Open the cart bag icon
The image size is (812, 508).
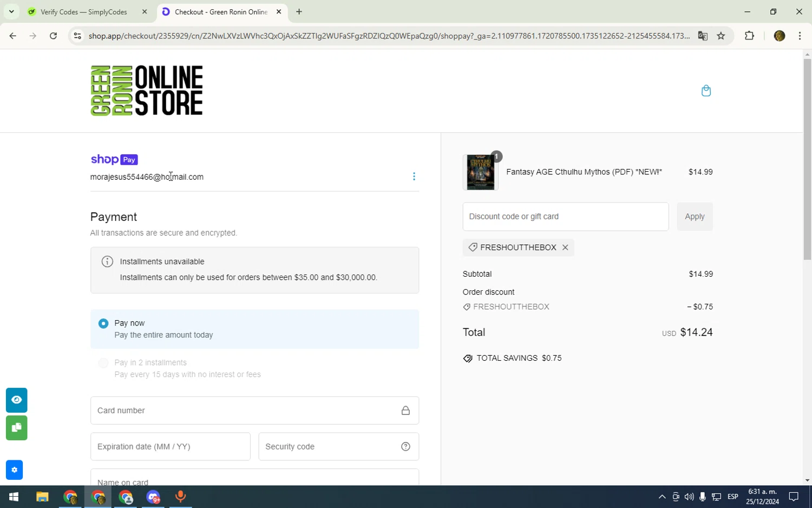point(706,90)
